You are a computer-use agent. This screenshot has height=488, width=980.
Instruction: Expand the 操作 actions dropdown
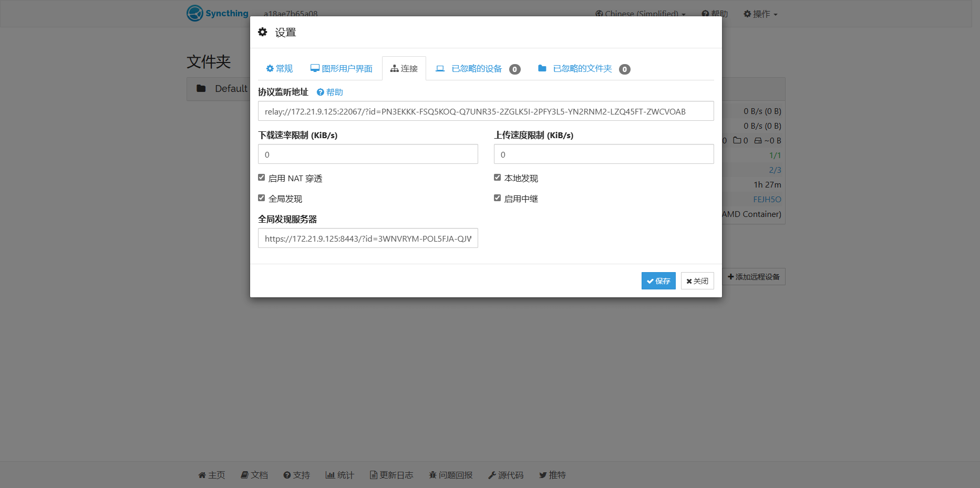coord(760,14)
